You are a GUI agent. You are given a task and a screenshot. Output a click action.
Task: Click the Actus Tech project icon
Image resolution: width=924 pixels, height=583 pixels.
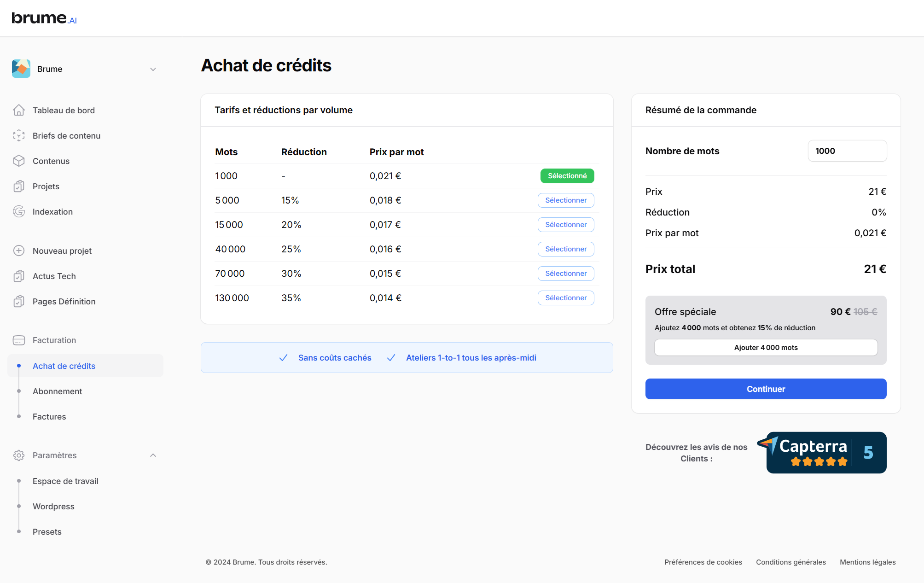(19, 276)
